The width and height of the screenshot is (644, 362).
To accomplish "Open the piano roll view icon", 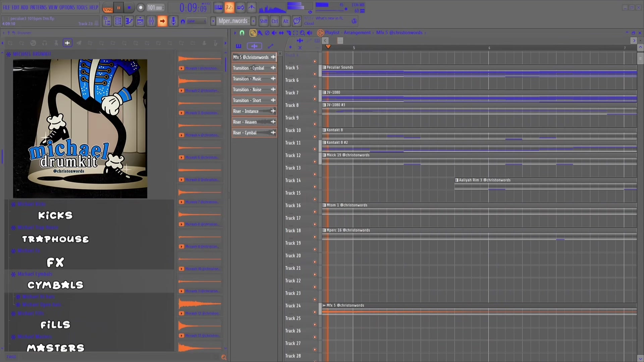I will click(129, 21).
